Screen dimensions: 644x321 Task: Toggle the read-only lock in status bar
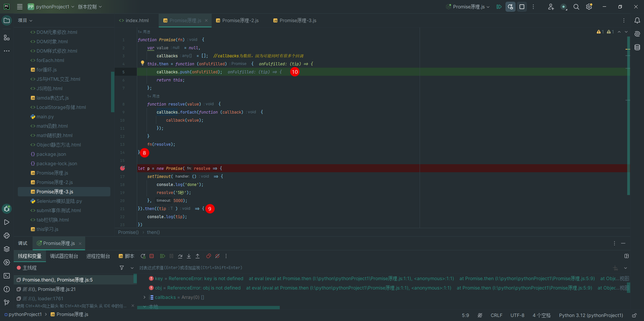click(x=634, y=315)
